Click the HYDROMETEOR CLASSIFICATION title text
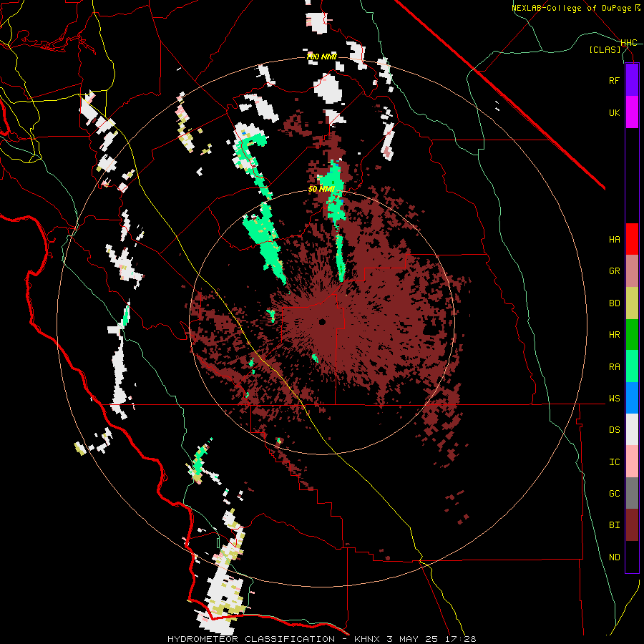644x644 pixels. pos(251,639)
